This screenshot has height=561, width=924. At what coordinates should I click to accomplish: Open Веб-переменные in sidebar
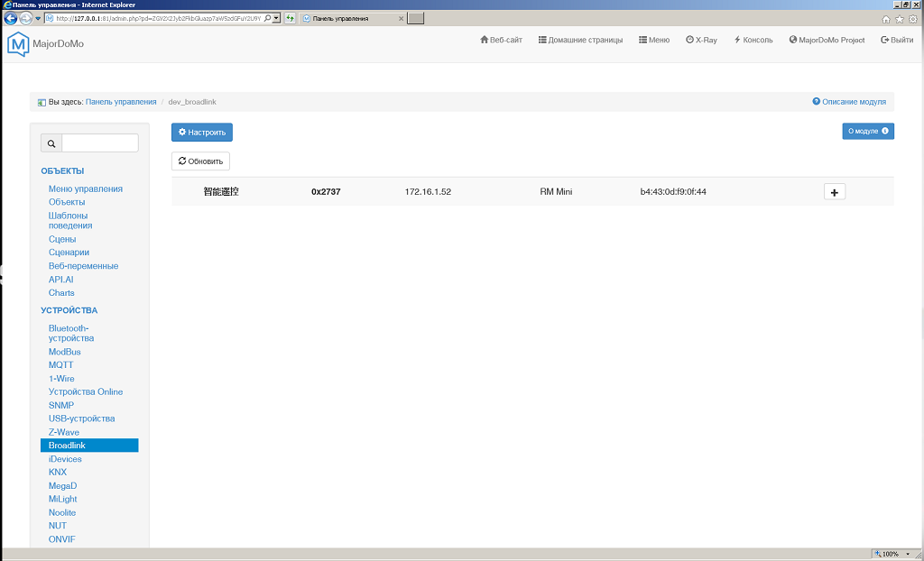coord(83,266)
